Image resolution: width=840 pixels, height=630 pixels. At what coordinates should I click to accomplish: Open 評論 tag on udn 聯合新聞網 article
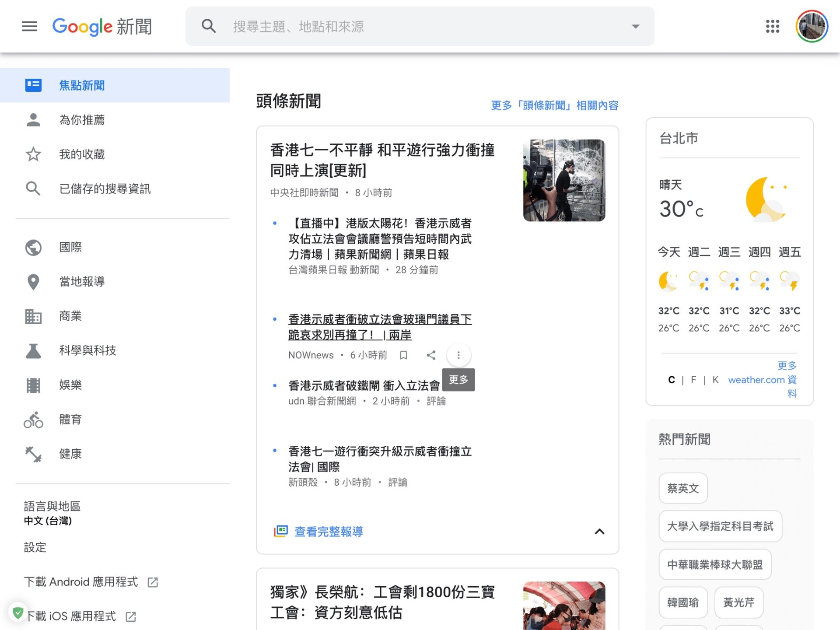pyautogui.click(x=436, y=401)
